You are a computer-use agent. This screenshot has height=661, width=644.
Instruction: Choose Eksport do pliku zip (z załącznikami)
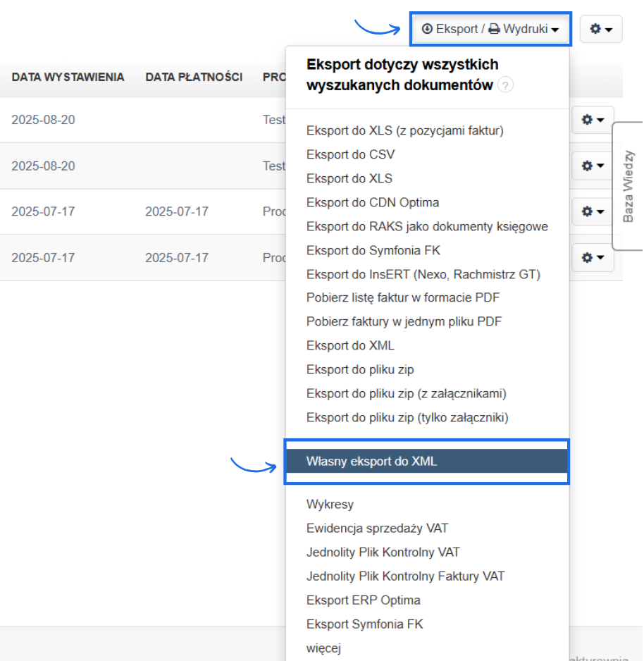coord(406,393)
